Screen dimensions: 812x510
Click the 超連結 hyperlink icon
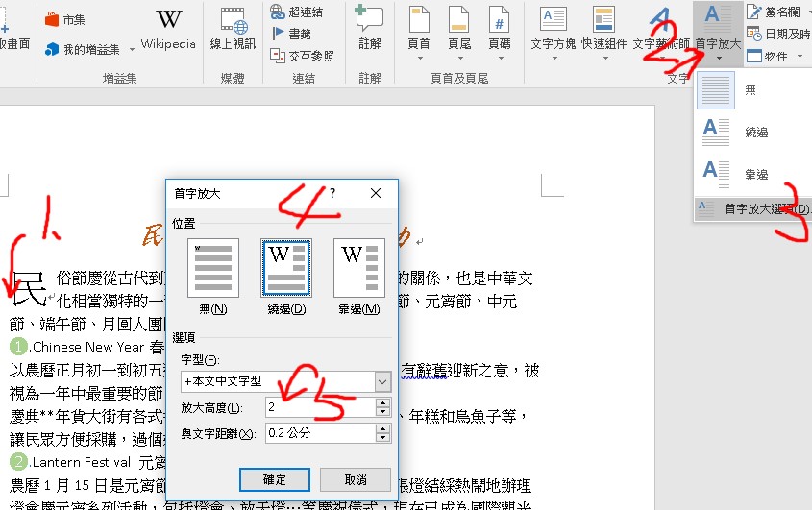[278, 12]
